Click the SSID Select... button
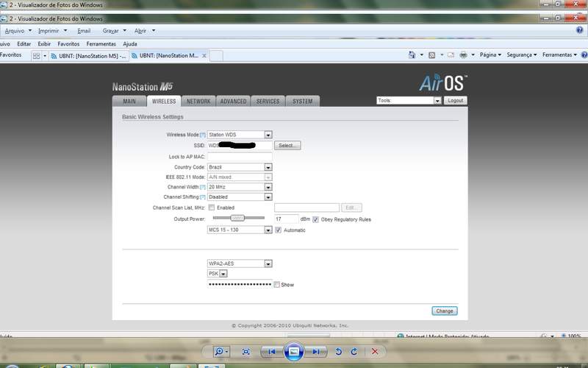The height and width of the screenshot is (368, 588). tap(287, 145)
